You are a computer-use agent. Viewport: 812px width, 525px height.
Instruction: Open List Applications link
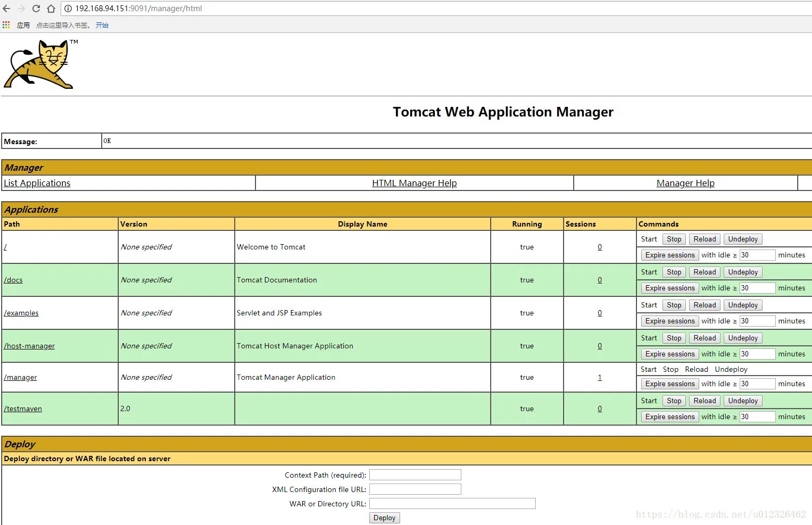click(37, 183)
